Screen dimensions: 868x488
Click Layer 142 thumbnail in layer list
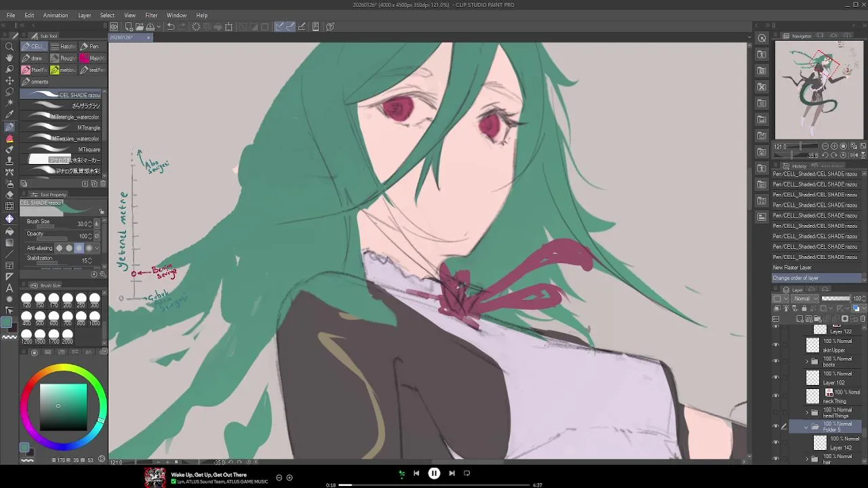(819, 443)
